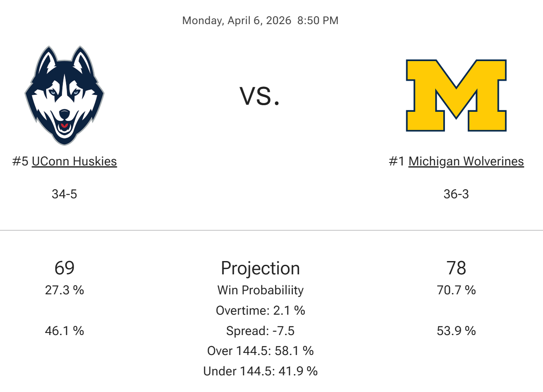Click UConn's 27.3 % win probability
543x392 pixels.
[x=64, y=290]
